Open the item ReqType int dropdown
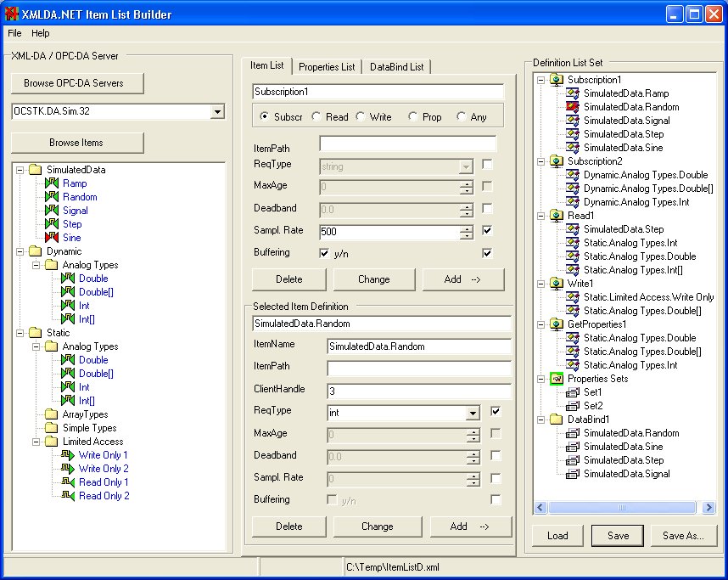The width and height of the screenshot is (728, 580). (473, 414)
